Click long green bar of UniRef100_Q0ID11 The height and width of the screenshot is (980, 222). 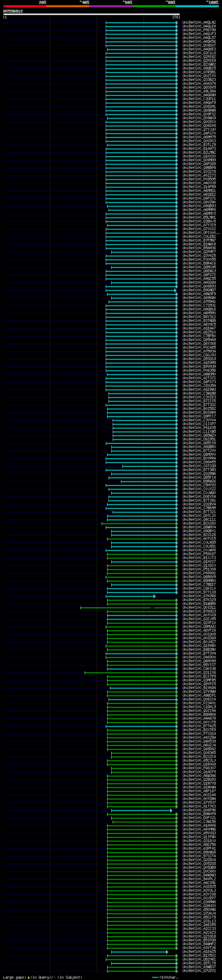129,608
